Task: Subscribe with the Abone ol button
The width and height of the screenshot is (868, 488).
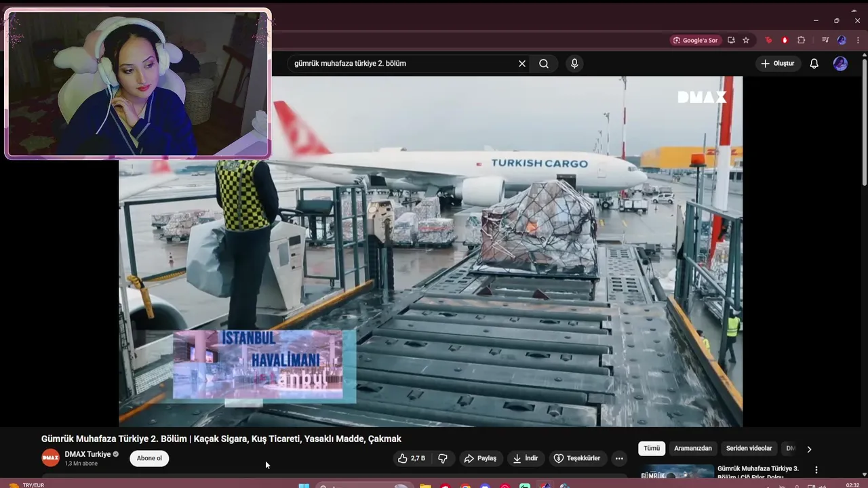Action: coord(149,459)
